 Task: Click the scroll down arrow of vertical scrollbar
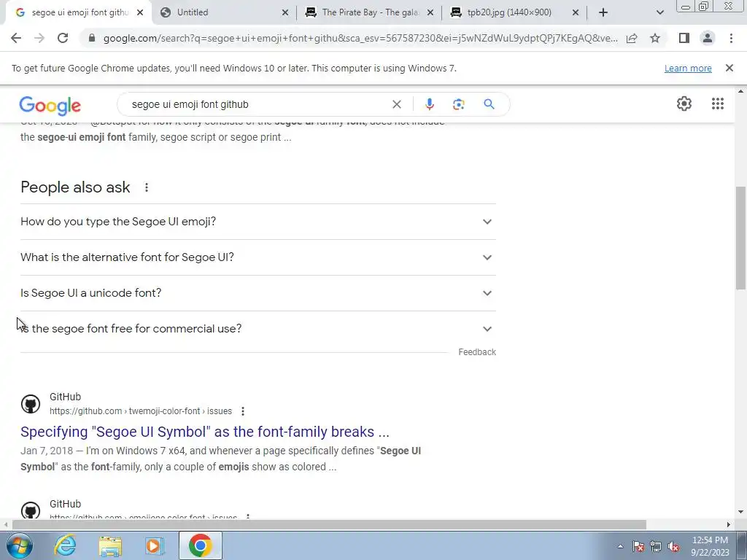(740, 512)
